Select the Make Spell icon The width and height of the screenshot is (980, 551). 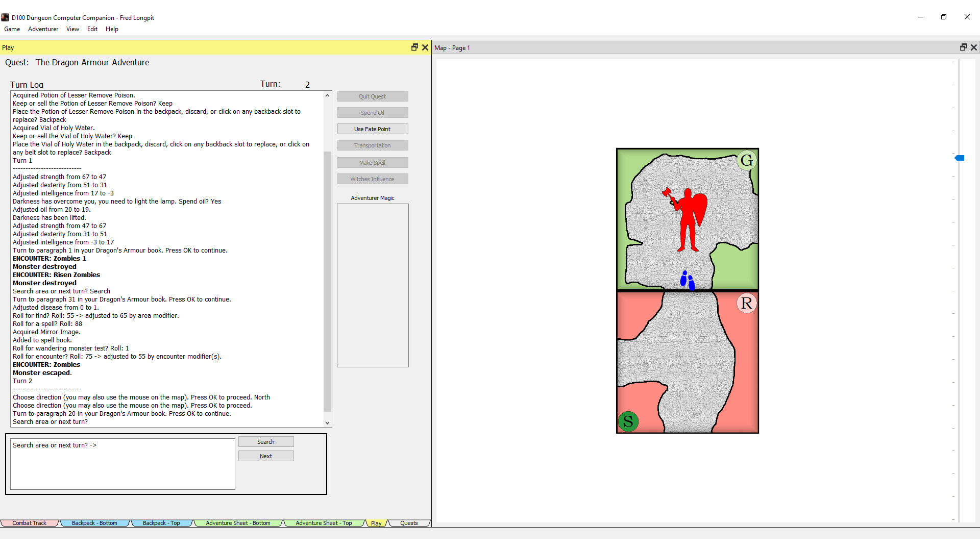372,162
